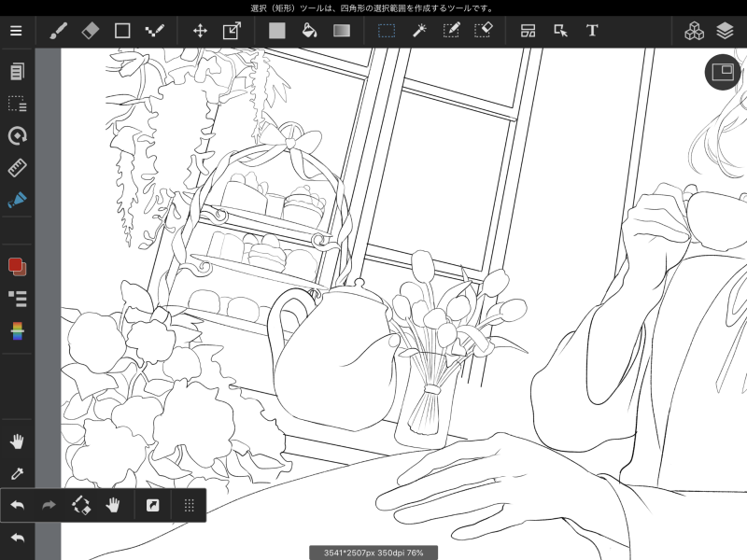Open the rotate and flip canvas icon

pos(17,135)
